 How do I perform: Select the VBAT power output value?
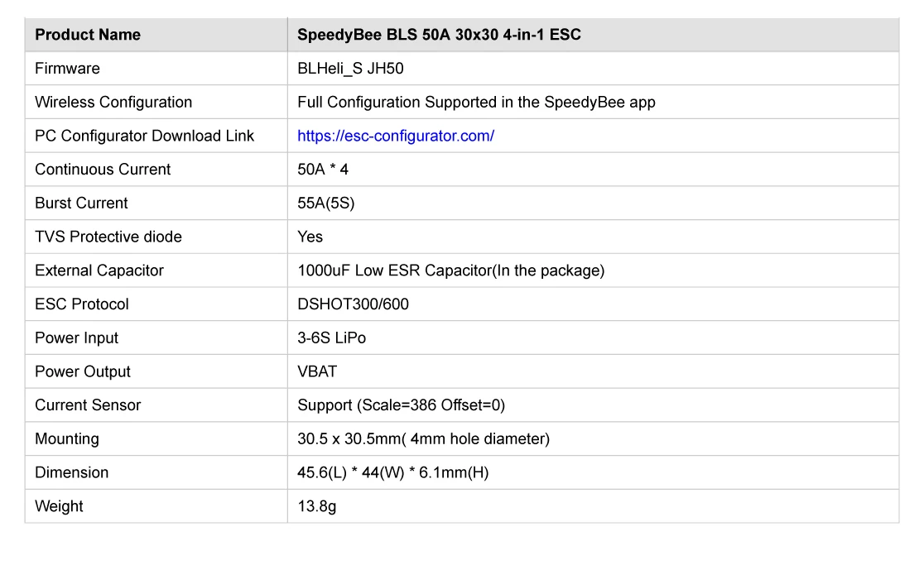(x=317, y=371)
